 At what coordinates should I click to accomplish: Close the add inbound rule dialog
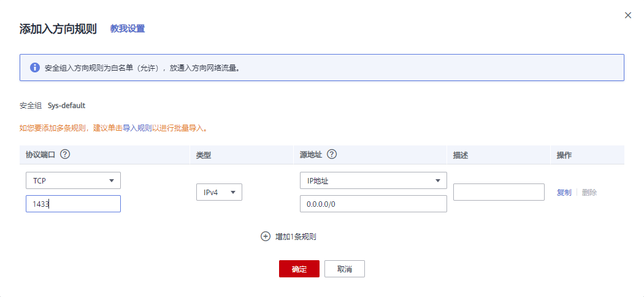tap(627, 15)
